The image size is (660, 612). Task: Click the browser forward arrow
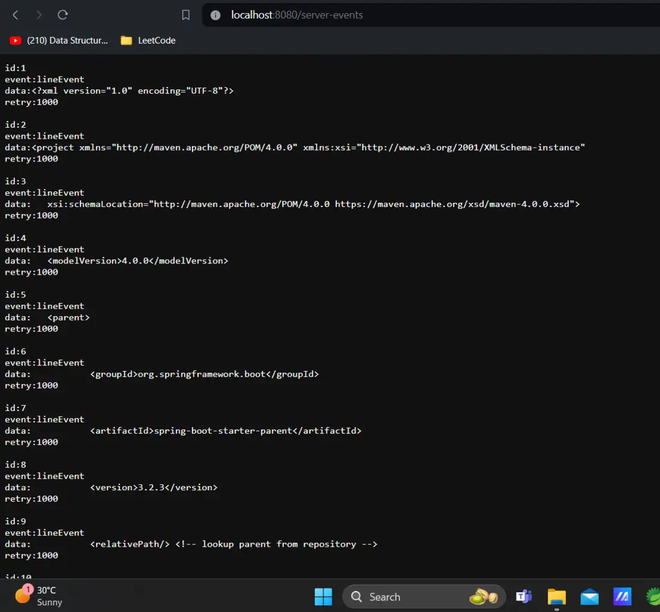39,15
